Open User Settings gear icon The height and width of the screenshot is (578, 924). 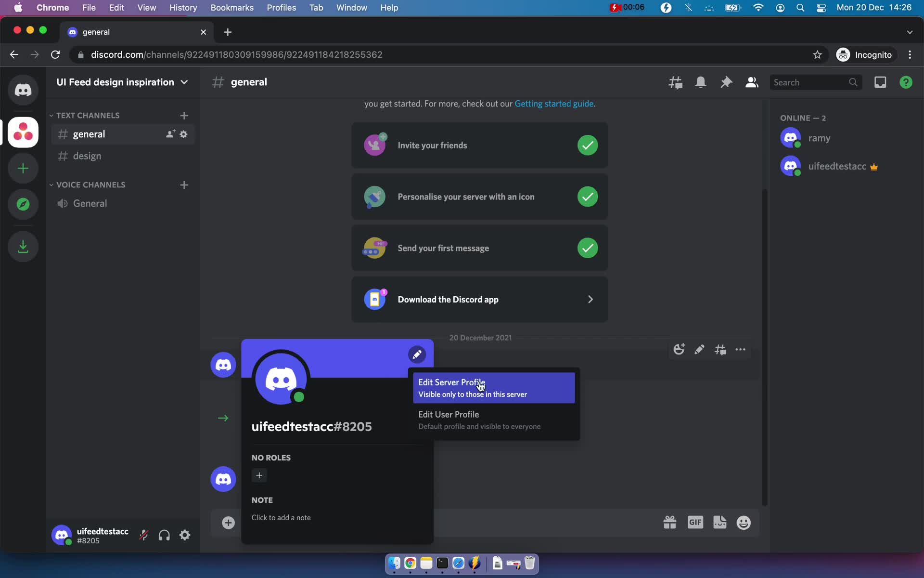(x=185, y=535)
